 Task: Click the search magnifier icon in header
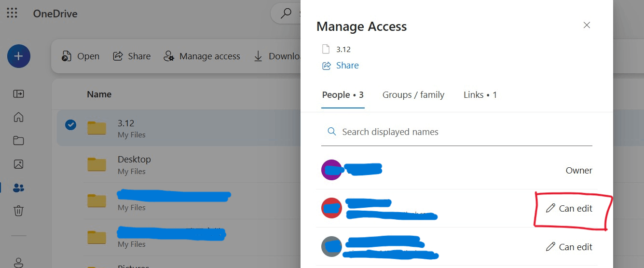point(286,13)
